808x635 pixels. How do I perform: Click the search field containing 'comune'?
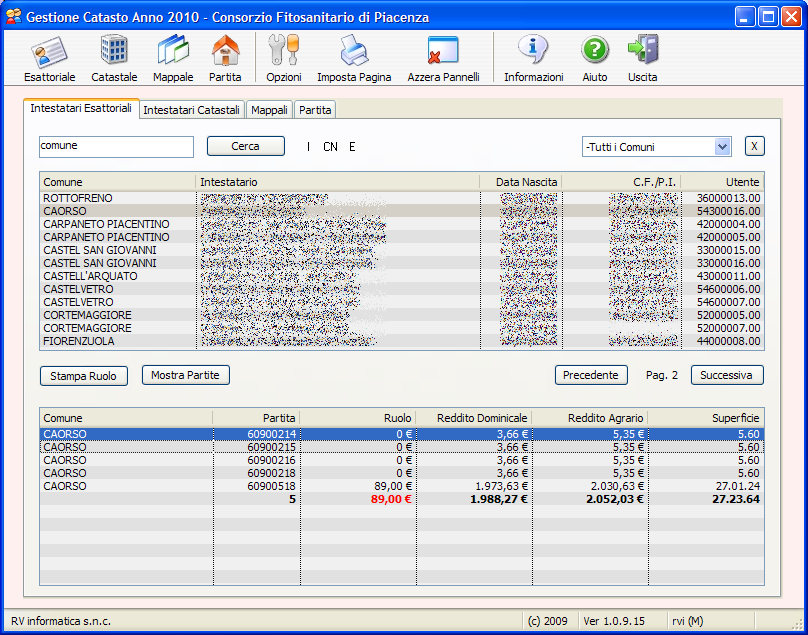(x=116, y=146)
